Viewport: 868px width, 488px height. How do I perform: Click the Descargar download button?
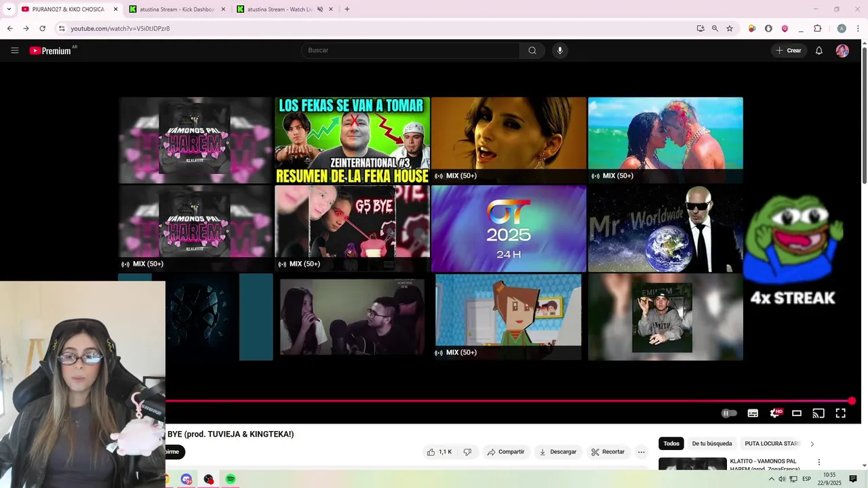[x=557, y=451]
